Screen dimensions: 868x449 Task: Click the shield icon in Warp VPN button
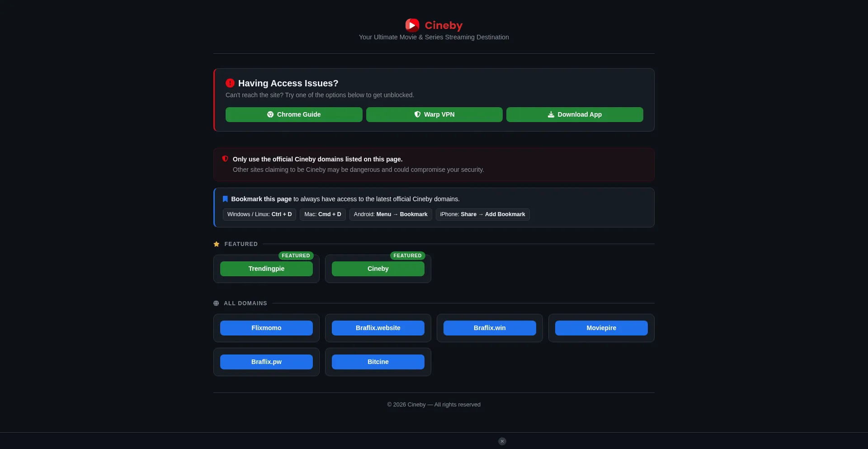coord(417,114)
